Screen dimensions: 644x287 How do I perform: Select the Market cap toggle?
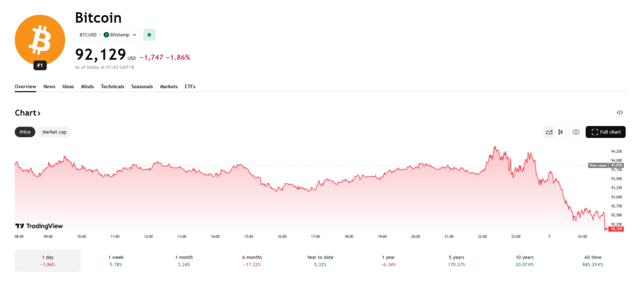[x=54, y=132]
